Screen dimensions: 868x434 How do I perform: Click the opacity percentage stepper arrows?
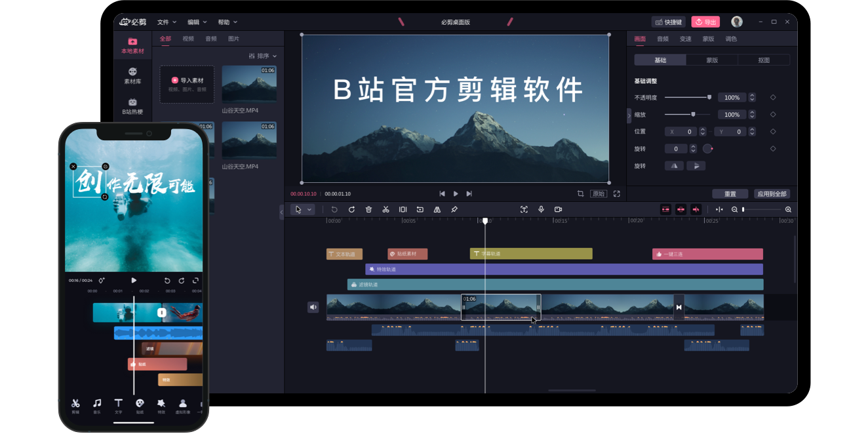(752, 98)
